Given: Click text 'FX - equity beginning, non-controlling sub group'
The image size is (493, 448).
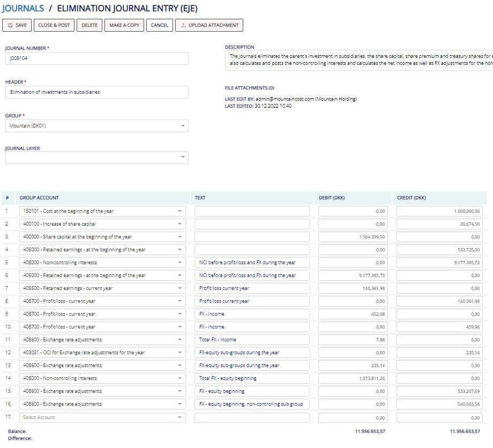Looking at the screenshot, I should [x=252, y=404].
